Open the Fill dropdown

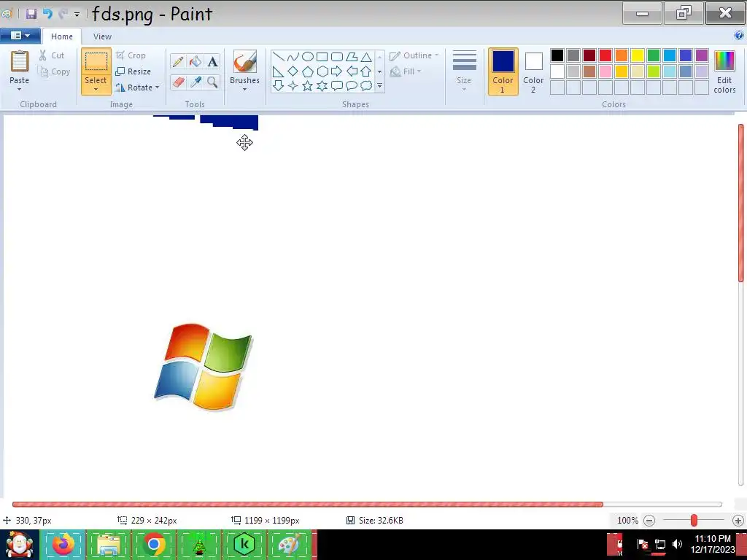pos(406,71)
